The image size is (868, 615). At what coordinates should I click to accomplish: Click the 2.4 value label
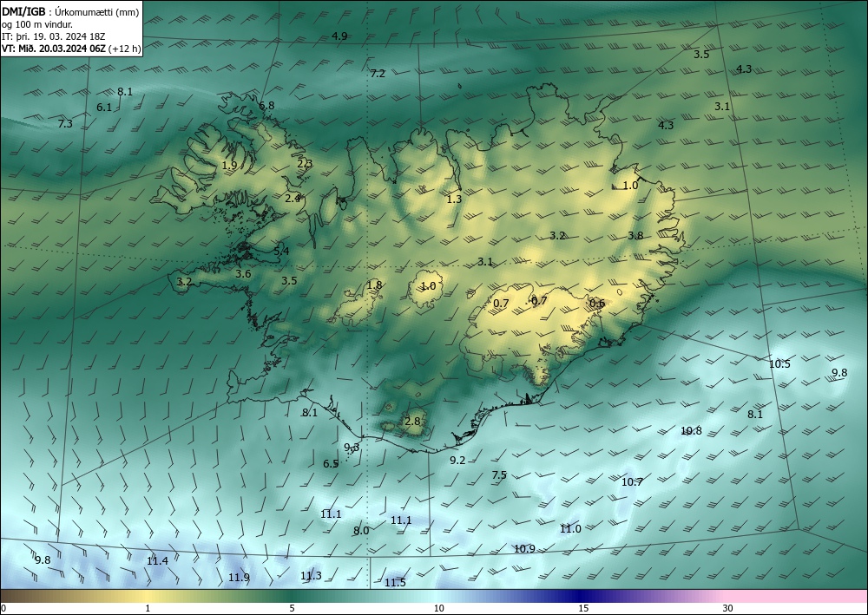coord(293,198)
